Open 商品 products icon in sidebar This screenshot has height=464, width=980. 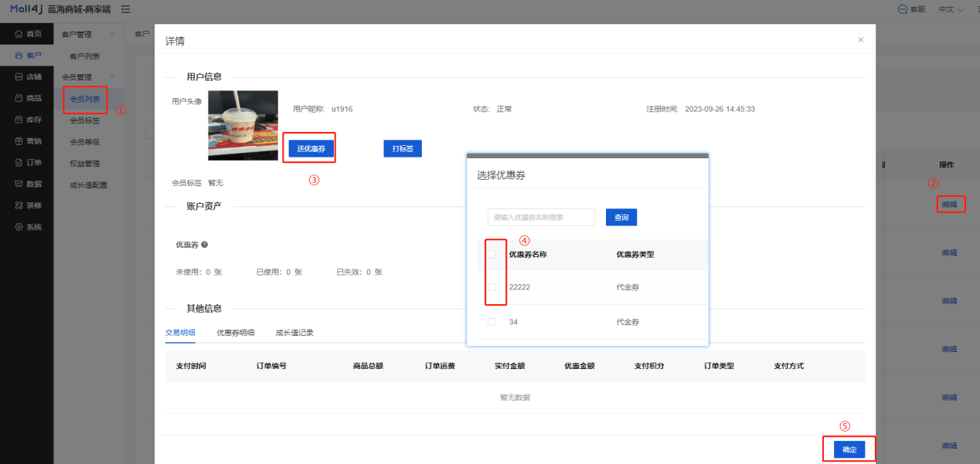[x=19, y=98]
